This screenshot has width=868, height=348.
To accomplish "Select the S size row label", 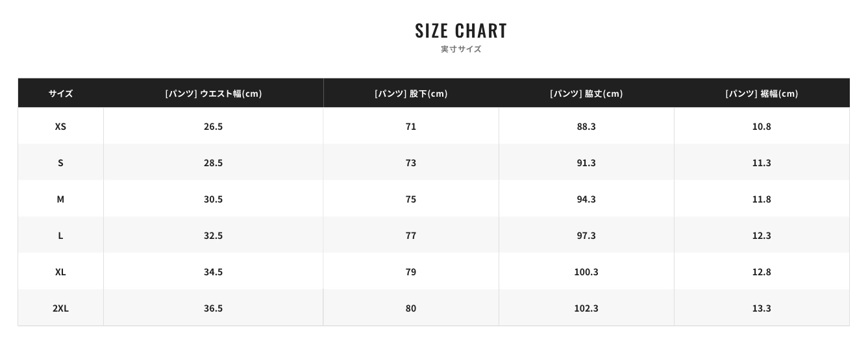I will click(60, 163).
